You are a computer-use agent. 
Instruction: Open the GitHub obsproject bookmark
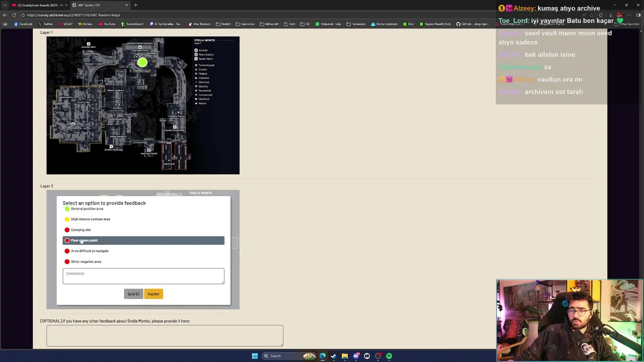472,24
